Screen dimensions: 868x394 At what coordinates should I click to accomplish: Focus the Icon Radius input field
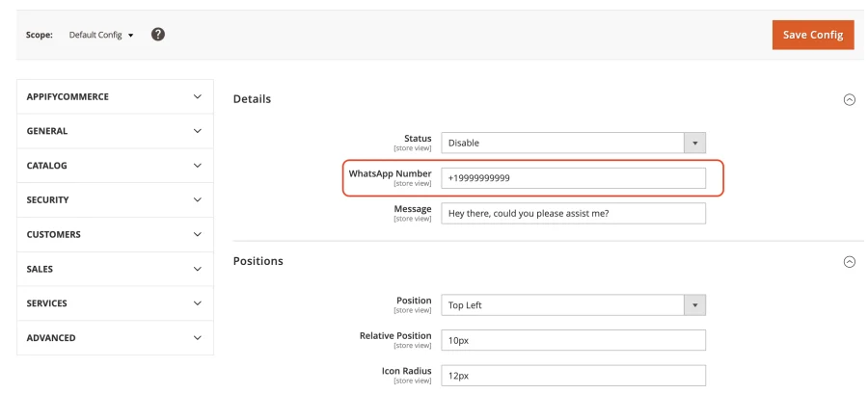573,375
